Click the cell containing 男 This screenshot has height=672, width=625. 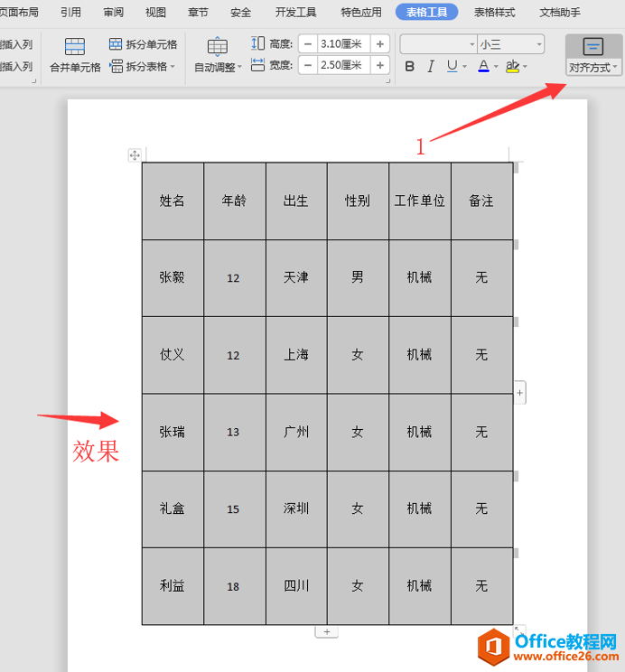click(x=358, y=278)
